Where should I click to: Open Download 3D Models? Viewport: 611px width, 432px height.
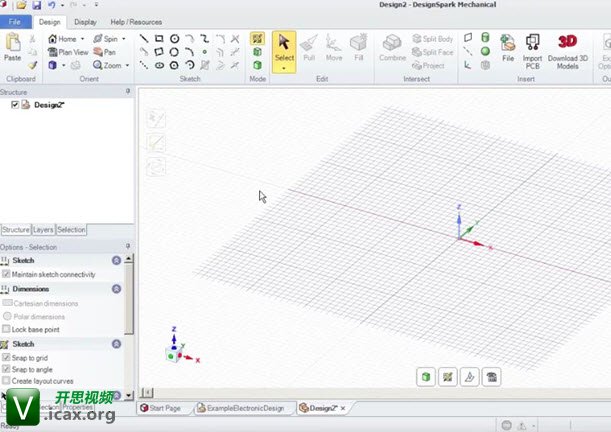coord(567,51)
